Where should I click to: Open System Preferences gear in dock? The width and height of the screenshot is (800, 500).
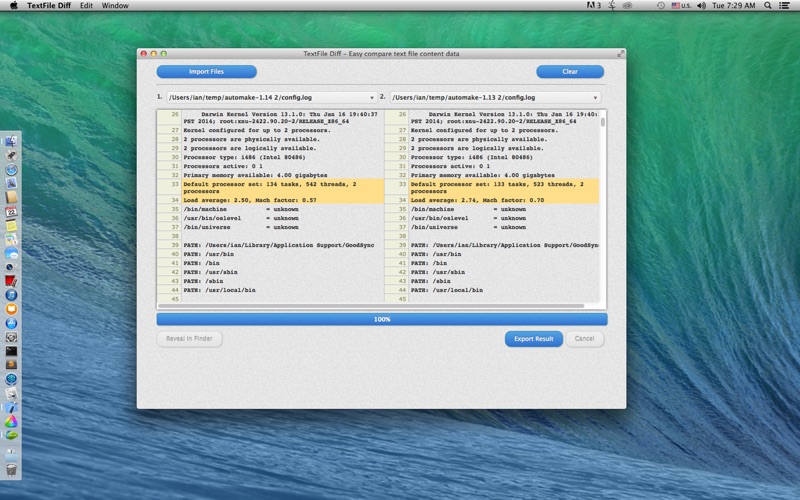[x=11, y=337]
